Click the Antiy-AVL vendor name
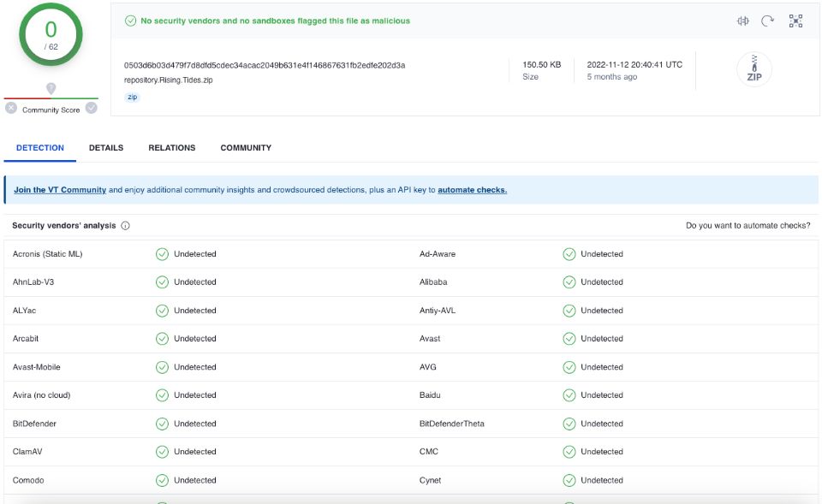Screen dimensions: 822x504 coord(438,311)
